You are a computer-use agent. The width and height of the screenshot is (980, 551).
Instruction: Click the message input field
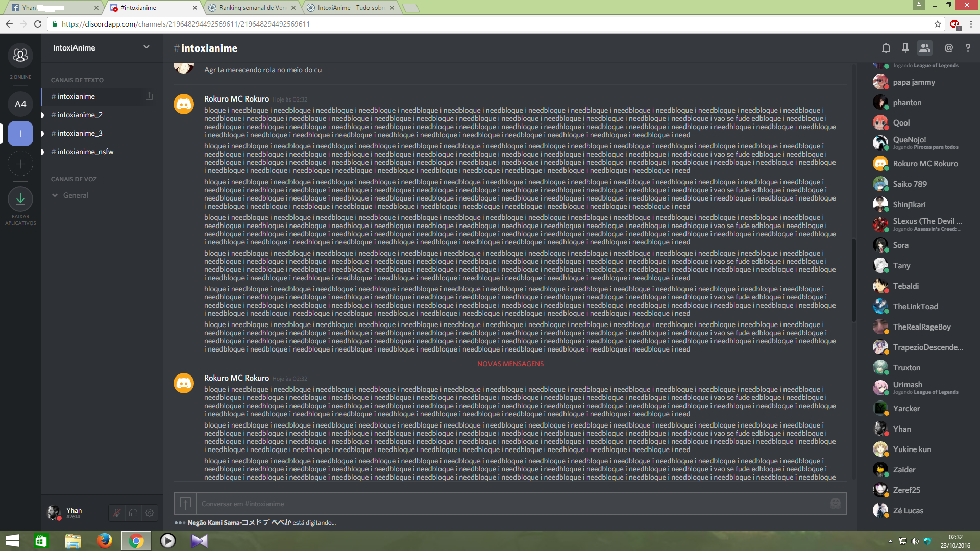point(510,504)
